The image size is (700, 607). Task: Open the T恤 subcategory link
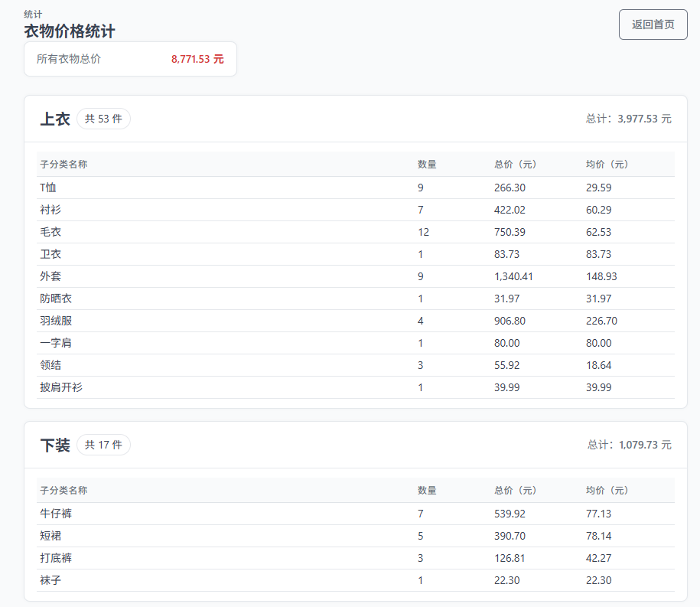point(47,187)
